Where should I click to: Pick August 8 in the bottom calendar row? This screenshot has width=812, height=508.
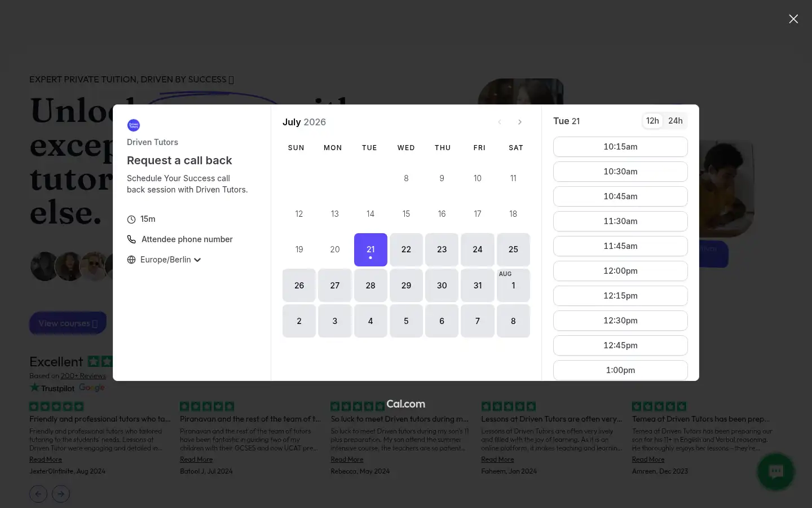pos(513,321)
